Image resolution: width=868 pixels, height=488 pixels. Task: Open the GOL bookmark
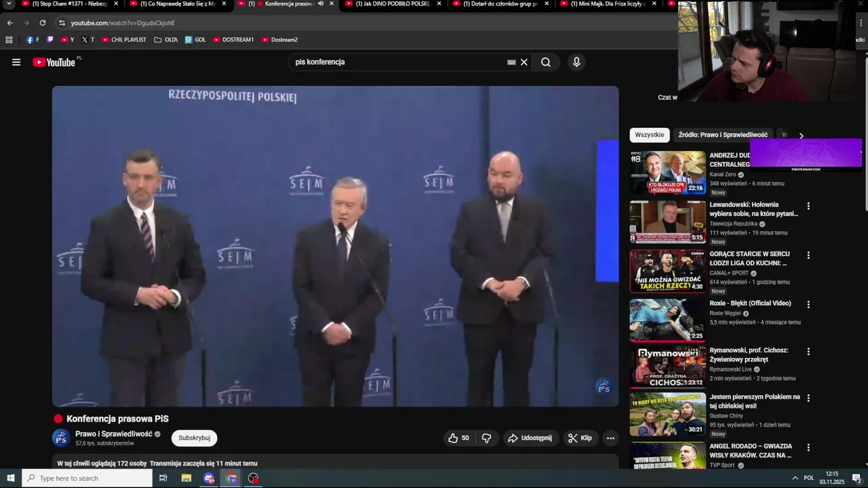pos(195,39)
